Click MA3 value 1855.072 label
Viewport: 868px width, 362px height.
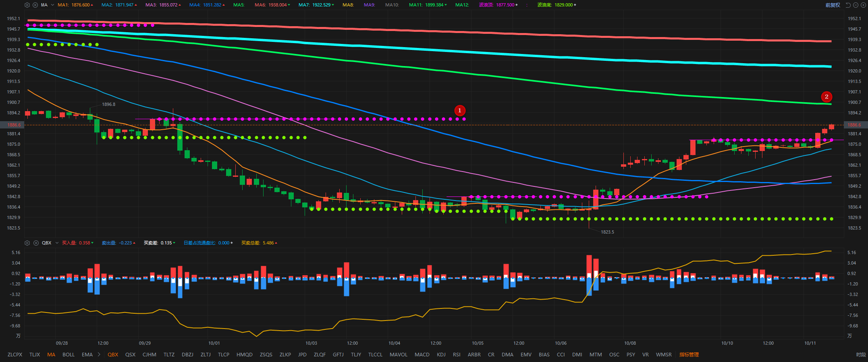tap(163, 5)
